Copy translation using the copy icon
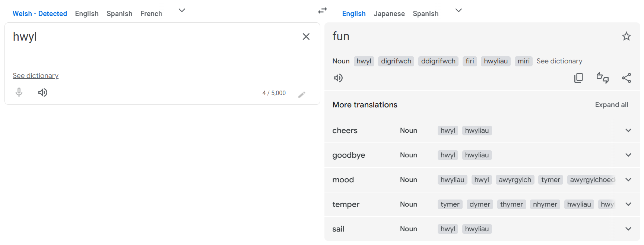Screen dimensions: 644x245 [578, 78]
